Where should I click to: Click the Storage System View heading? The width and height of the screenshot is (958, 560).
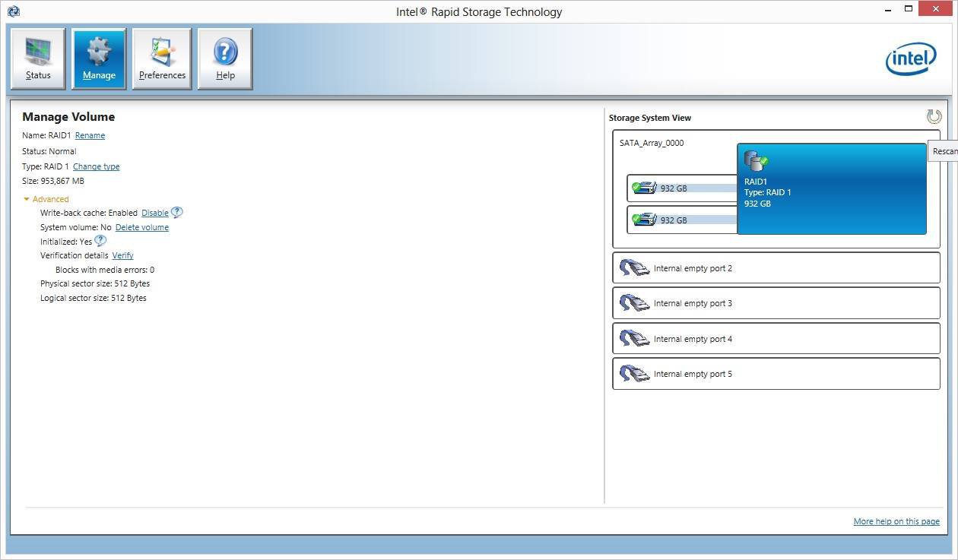pyautogui.click(x=650, y=118)
